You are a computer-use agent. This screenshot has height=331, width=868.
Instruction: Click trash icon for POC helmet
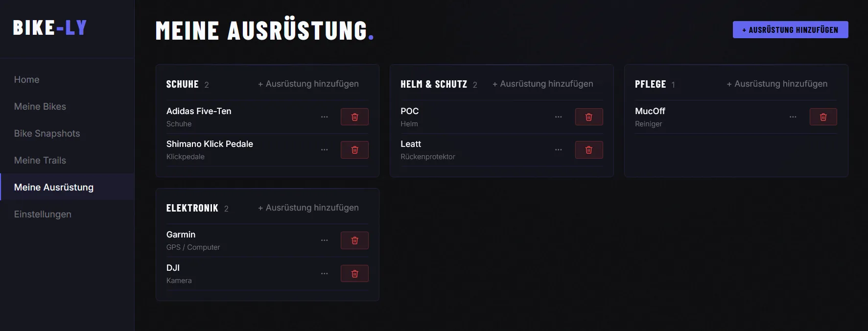(588, 117)
